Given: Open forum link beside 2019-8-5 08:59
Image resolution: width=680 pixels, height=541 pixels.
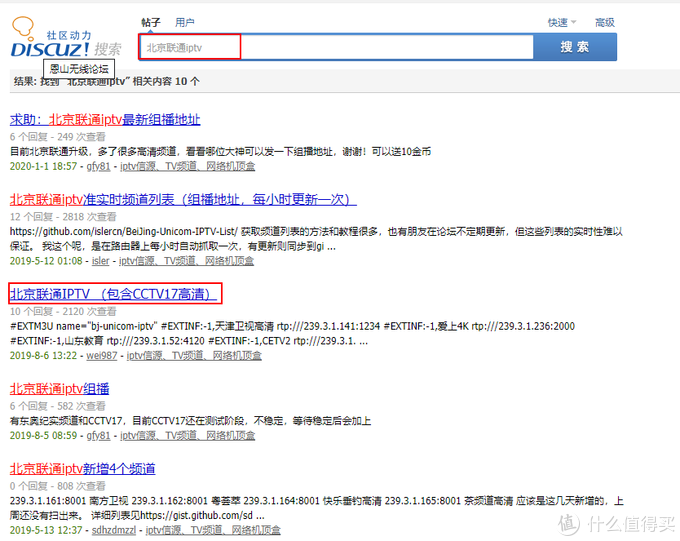Looking at the screenshot, I should point(187,435).
